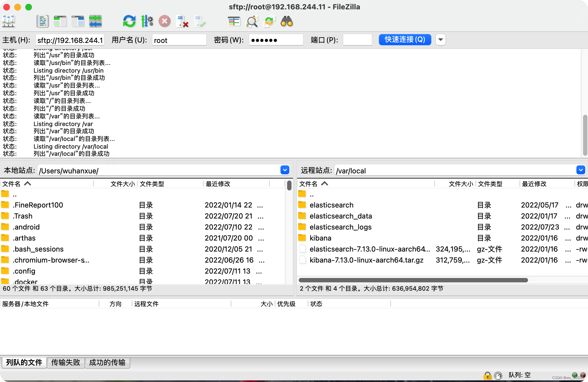Toggle message log display icon
This screenshot has width=588, height=382.
(x=43, y=21)
